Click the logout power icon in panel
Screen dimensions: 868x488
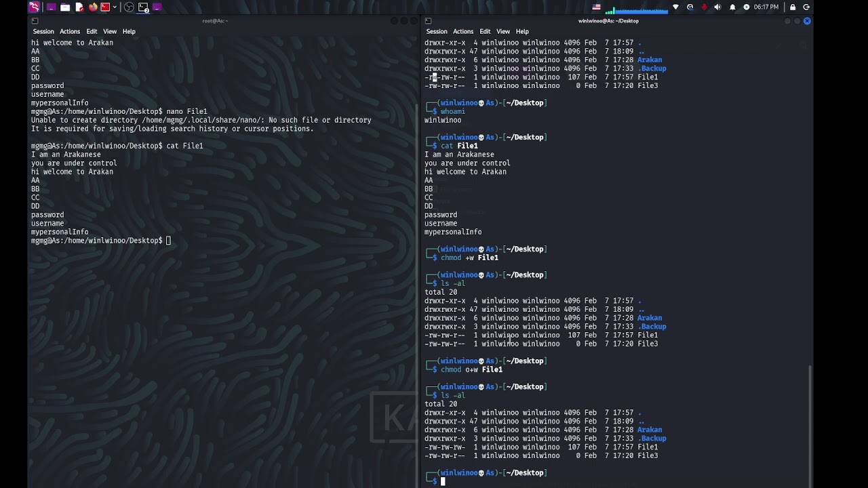(806, 7)
